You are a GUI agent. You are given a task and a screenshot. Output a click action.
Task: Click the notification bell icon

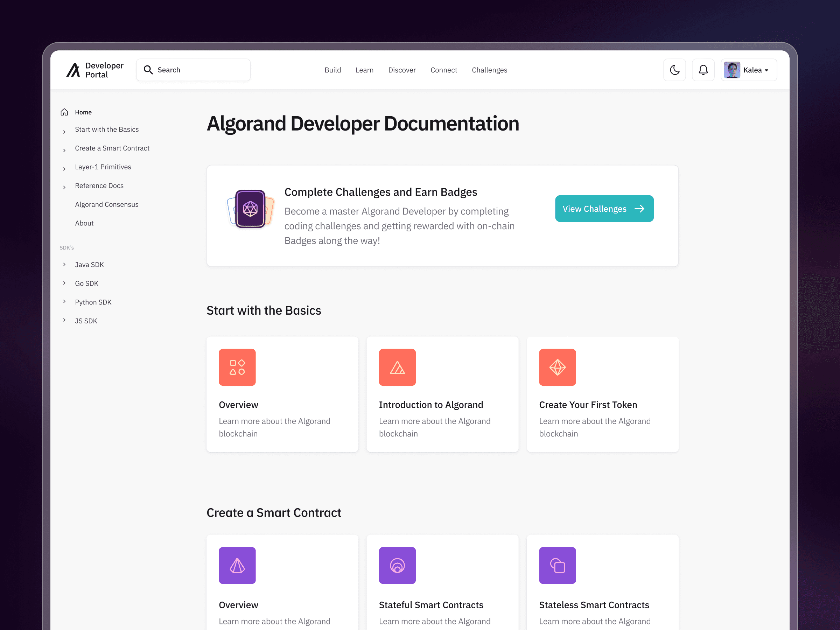703,70
